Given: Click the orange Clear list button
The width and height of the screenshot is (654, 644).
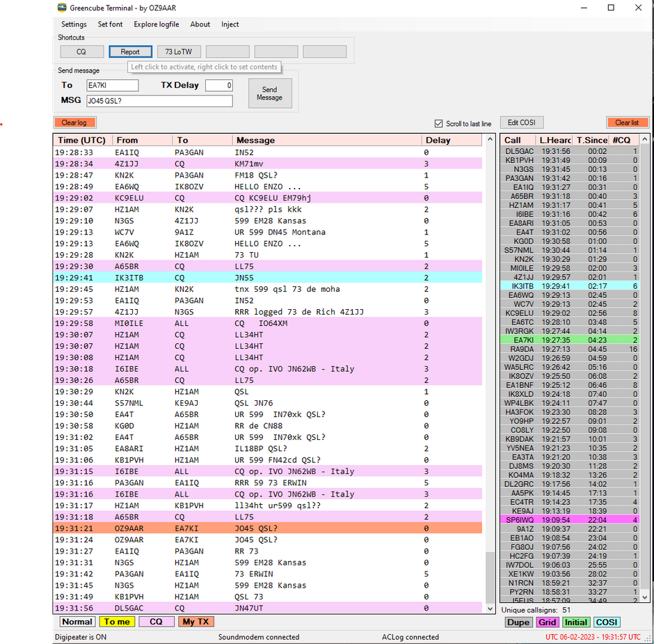Looking at the screenshot, I should point(628,123).
